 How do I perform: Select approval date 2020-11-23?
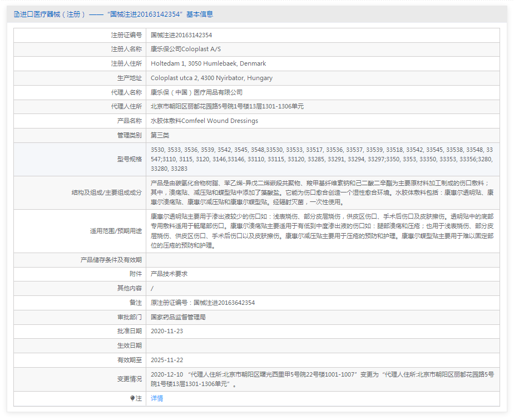(167, 331)
